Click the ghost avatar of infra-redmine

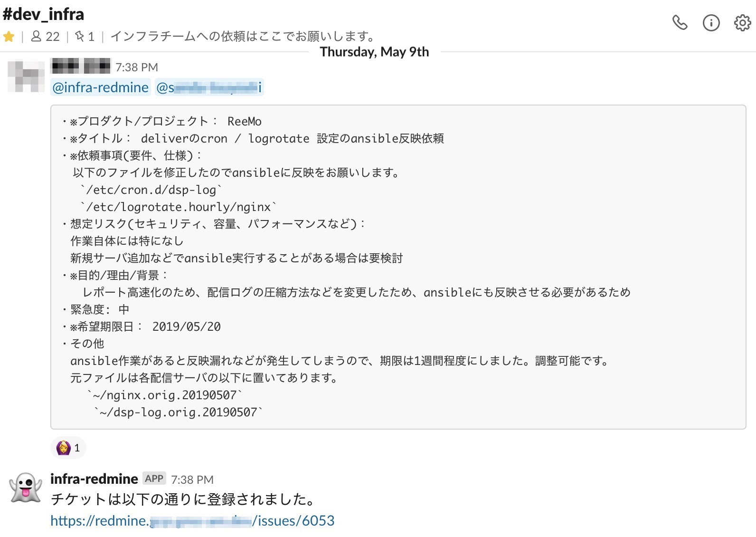[x=26, y=487]
